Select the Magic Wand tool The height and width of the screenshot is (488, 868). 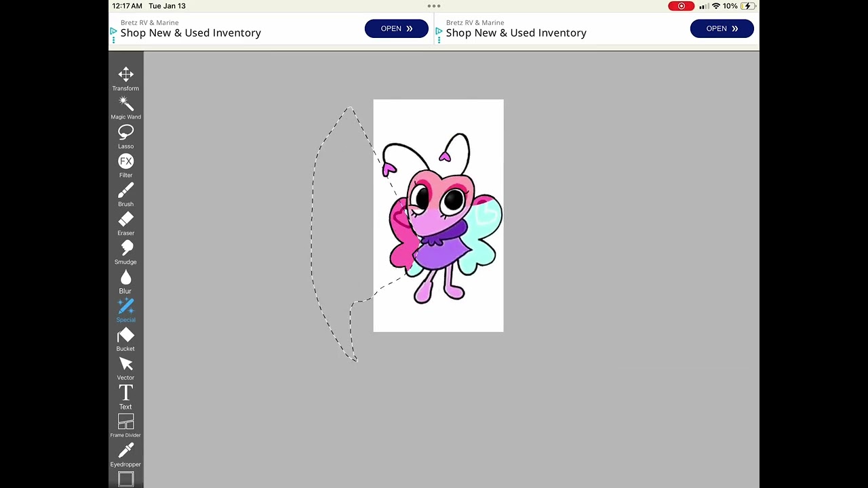click(125, 108)
